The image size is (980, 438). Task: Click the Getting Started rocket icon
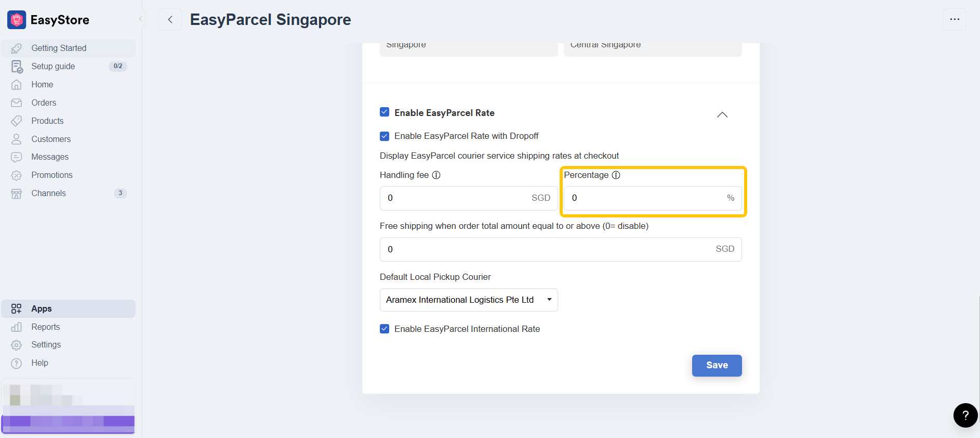point(17,48)
